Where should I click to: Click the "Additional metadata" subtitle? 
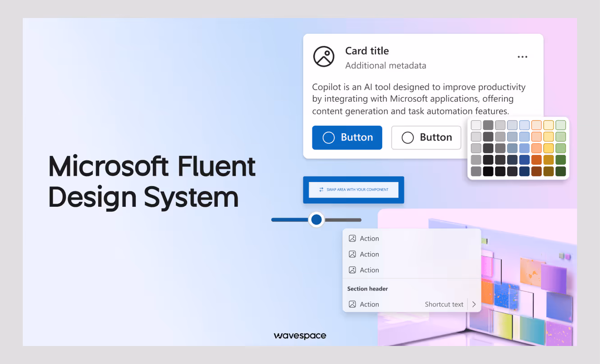coord(385,65)
